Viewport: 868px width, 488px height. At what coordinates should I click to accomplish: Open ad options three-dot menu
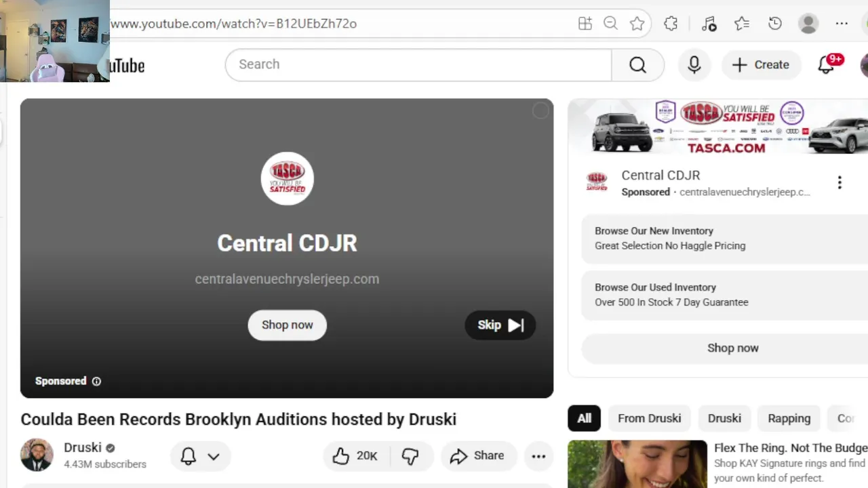(840, 182)
